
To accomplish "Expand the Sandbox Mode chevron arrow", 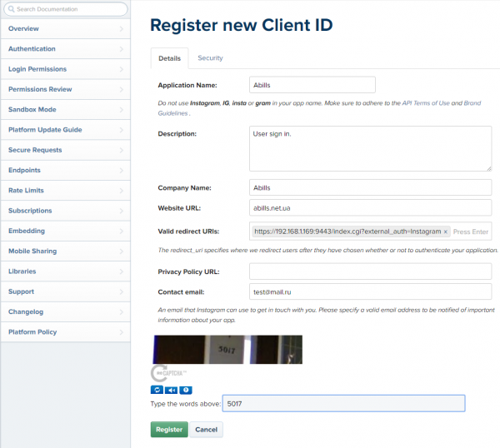I will point(121,110).
